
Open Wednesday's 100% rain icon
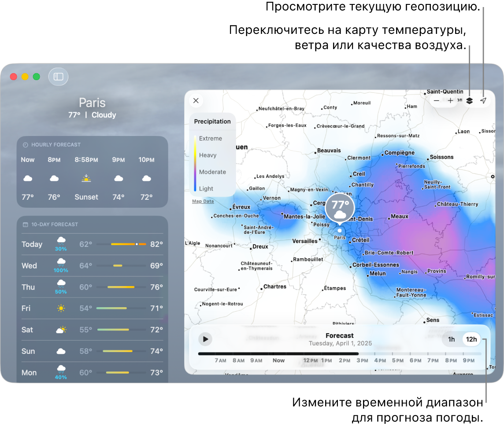pyautogui.click(x=61, y=263)
